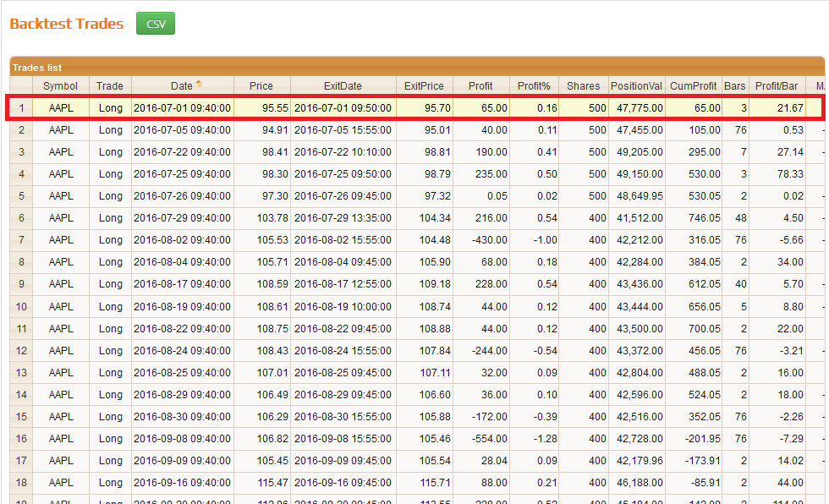Select entry date 2016-07-05 09:40:00
This screenshot has width=829, height=504.
[182, 130]
